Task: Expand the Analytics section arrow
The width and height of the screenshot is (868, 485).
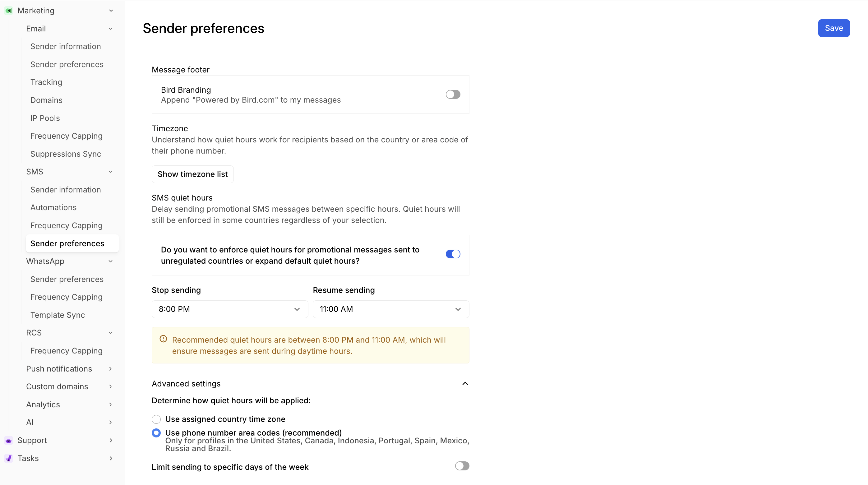Action: click(111, 404)
